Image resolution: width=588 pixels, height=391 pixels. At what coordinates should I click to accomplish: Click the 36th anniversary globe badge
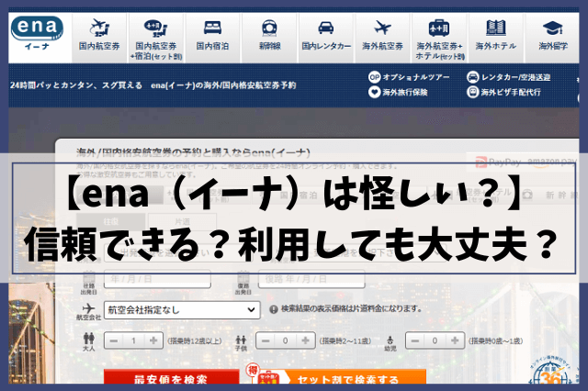tap(552, 370)
